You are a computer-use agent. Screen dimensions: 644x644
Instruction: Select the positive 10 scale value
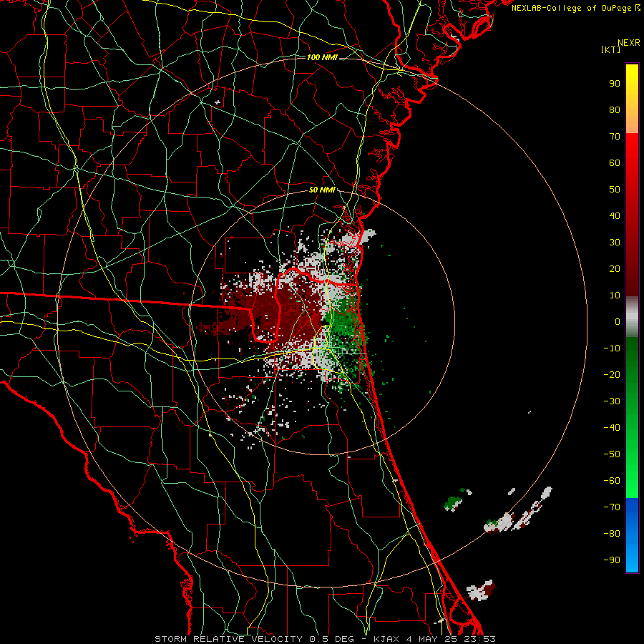pos(615,296)
